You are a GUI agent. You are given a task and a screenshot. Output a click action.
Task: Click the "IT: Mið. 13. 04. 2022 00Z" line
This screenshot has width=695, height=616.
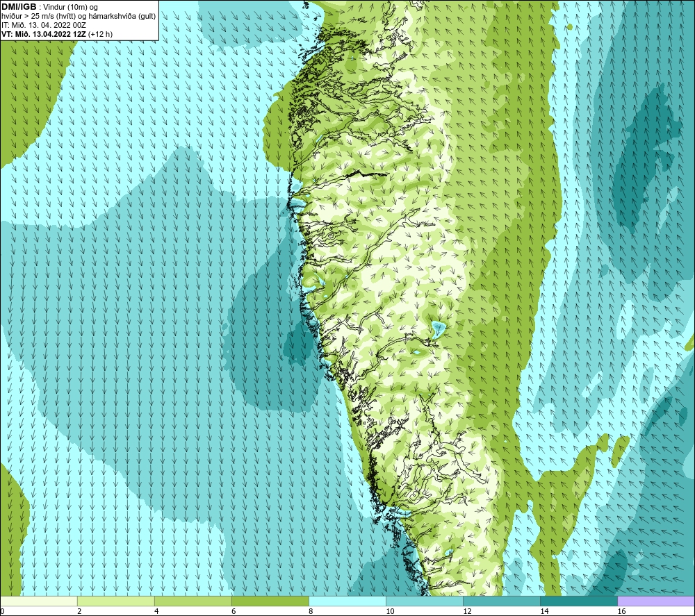click(43, 25)
